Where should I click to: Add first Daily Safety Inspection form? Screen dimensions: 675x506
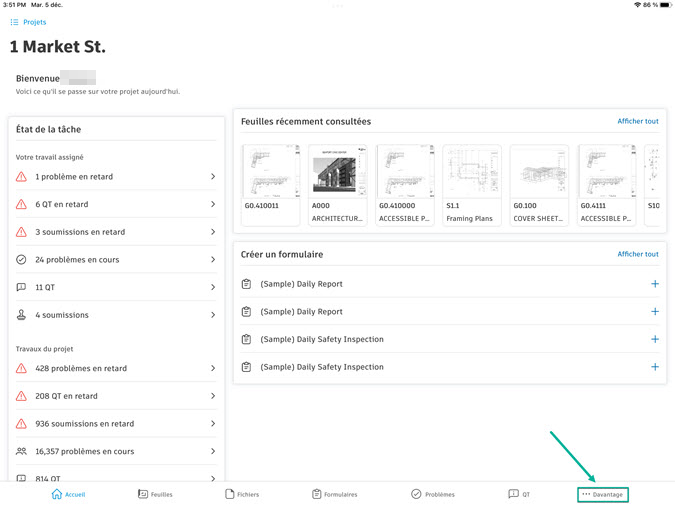(655, 339)
